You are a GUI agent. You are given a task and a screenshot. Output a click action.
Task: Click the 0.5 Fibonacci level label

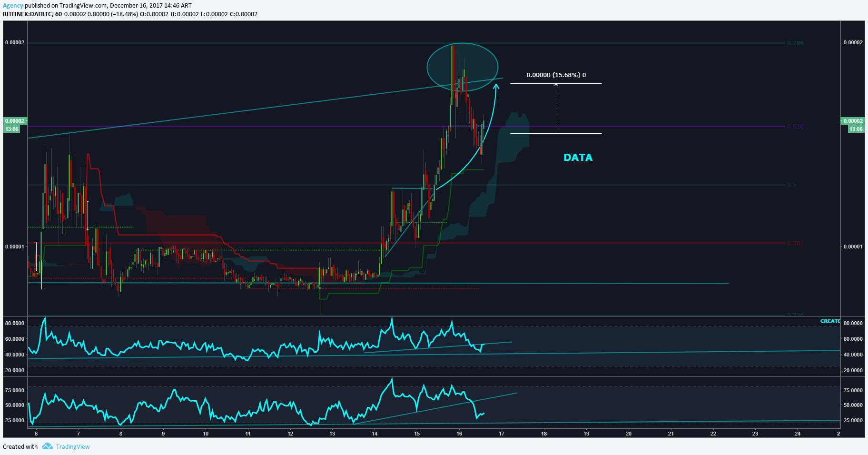click(792, 185)
